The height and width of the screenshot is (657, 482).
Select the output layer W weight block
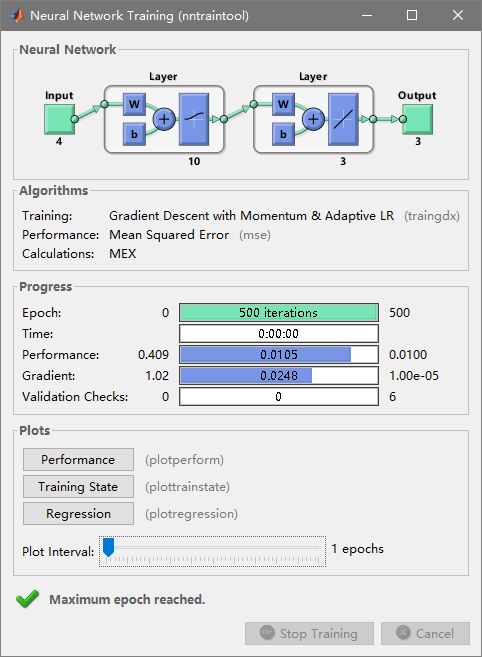coord(283,104)
